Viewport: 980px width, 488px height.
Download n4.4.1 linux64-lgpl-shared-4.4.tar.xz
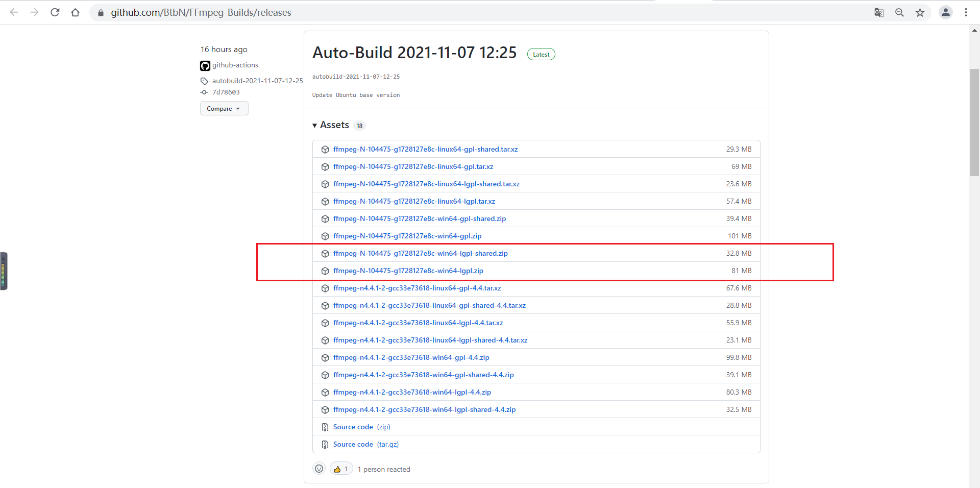(x=430, y=340)
